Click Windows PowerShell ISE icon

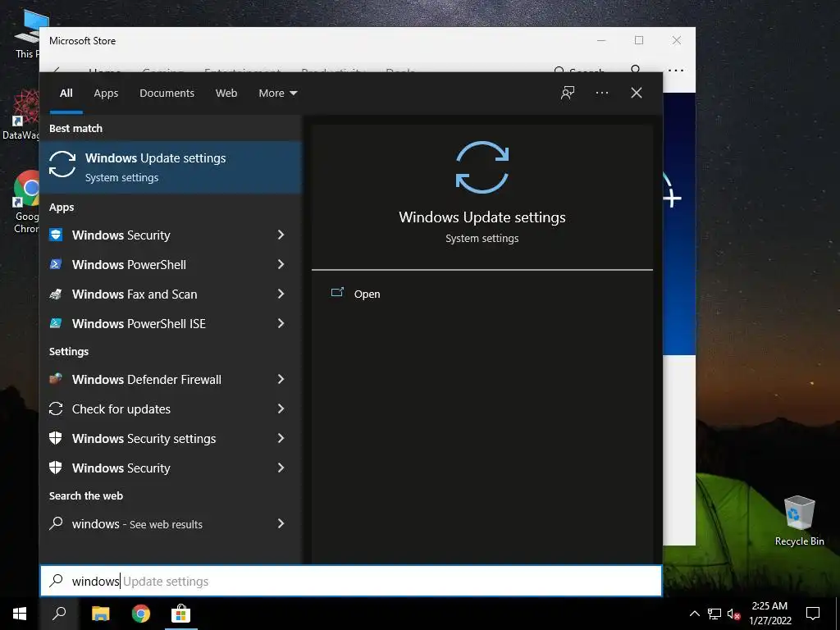[56, 323]
